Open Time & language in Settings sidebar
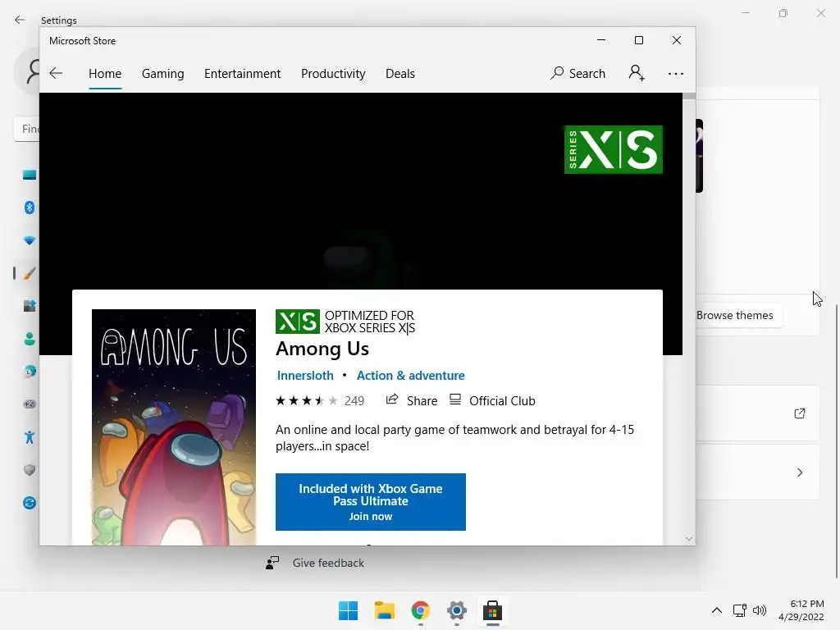 click(x=30, y=372)
